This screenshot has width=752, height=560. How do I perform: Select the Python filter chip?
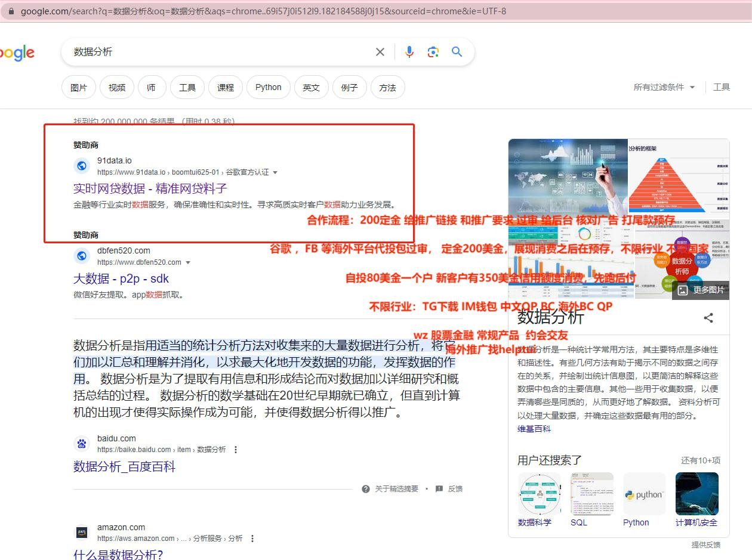(269, 88)
